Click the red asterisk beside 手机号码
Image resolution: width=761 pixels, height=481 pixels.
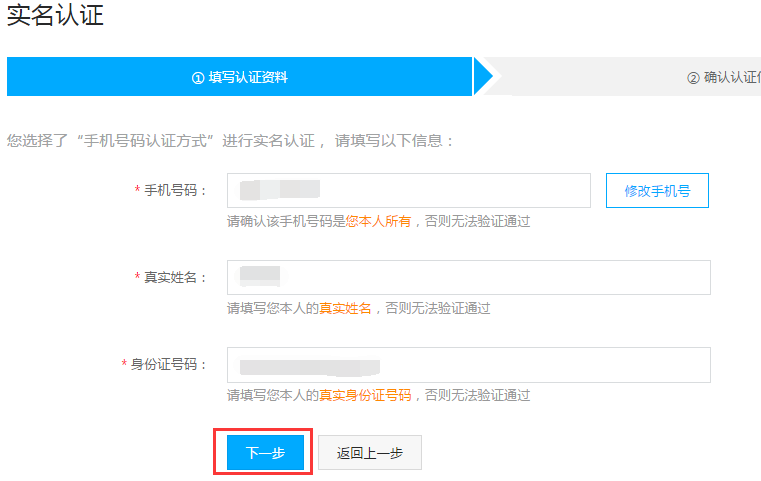(137, 191)
